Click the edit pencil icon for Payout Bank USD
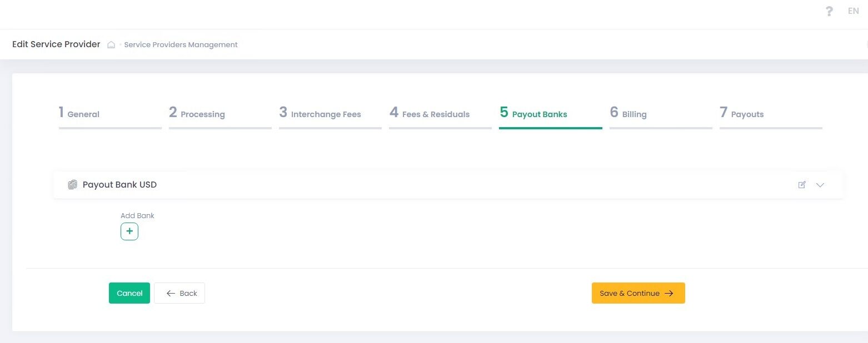868x343 pixels. coord(802,185)
